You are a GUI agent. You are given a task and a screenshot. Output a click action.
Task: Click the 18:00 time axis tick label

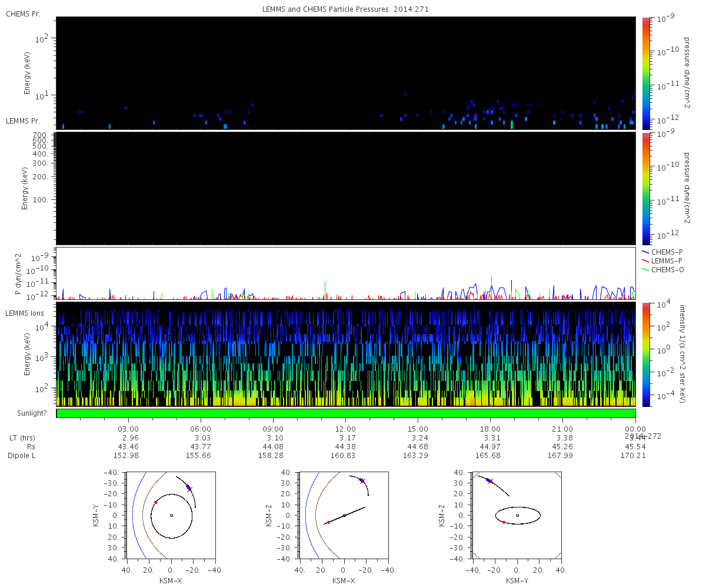point(490,429)
